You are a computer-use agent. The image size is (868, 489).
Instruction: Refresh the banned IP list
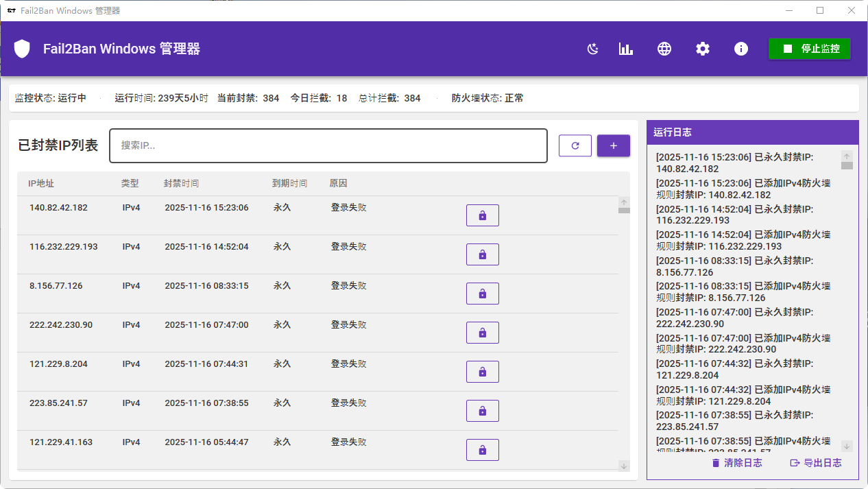click(575, 145)
